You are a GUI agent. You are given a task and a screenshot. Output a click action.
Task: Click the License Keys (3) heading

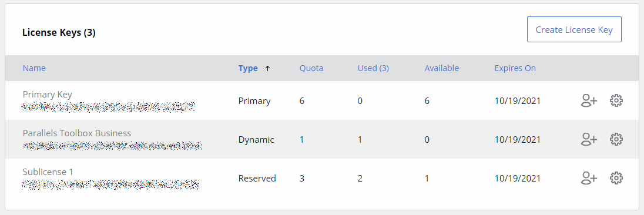59,33
